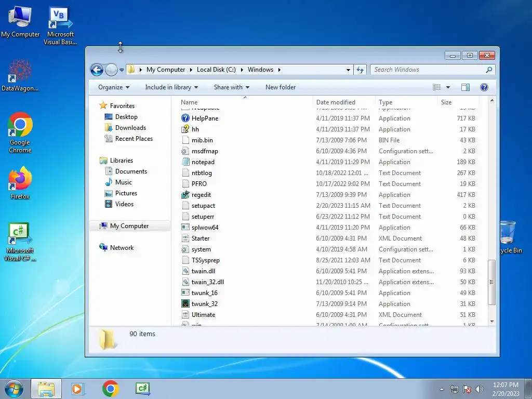
Task: Select the twain.dll file
Action: point(203,271)
